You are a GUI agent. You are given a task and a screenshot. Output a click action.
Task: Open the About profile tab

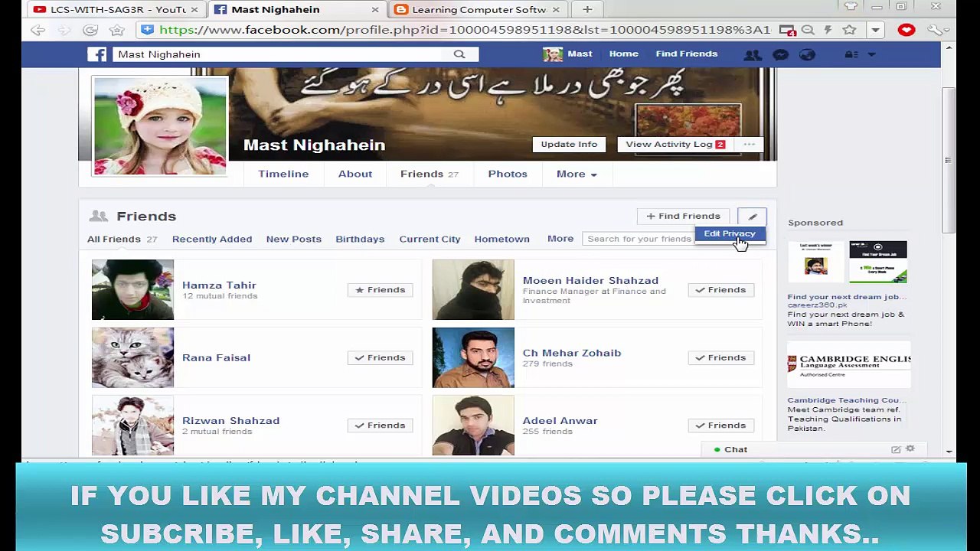point(355,174)
